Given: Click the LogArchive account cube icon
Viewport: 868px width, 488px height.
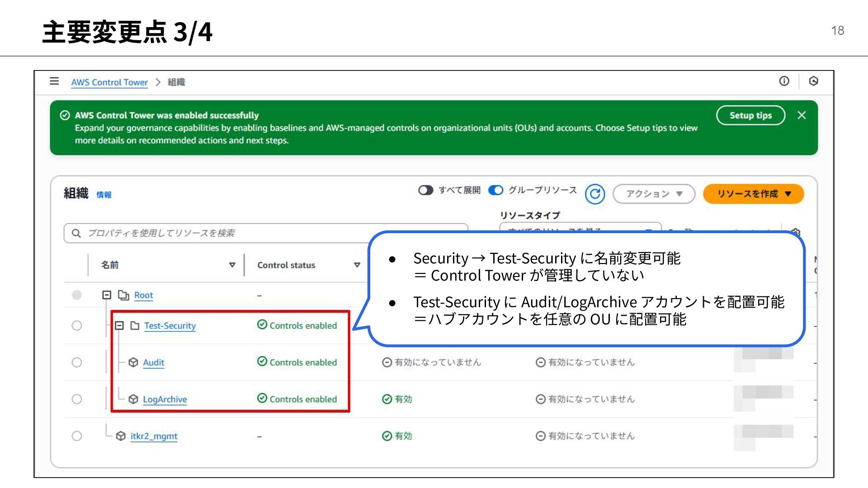Looking at the screenshot, I should tap(133, 399).
